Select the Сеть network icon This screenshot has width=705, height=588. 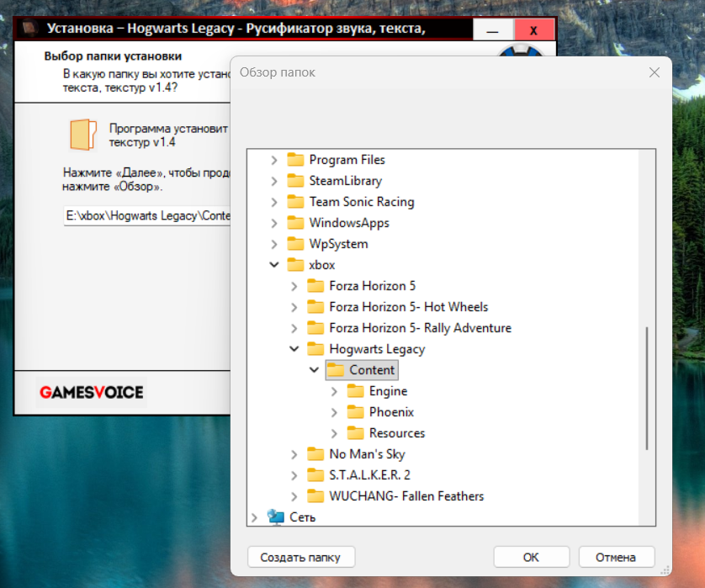276,516
